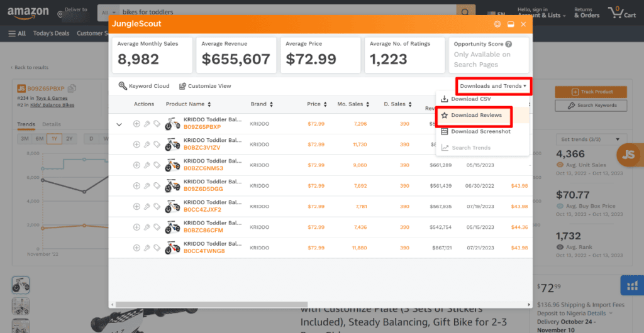The height and width of the screenshot is (333, 644).
Task: Expand Downloads and Trends dropdown
Action: click(x=493, y=86)
